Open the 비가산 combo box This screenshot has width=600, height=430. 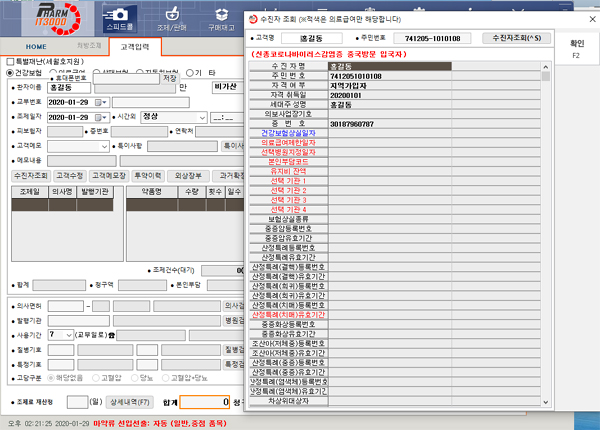point(228,88)
